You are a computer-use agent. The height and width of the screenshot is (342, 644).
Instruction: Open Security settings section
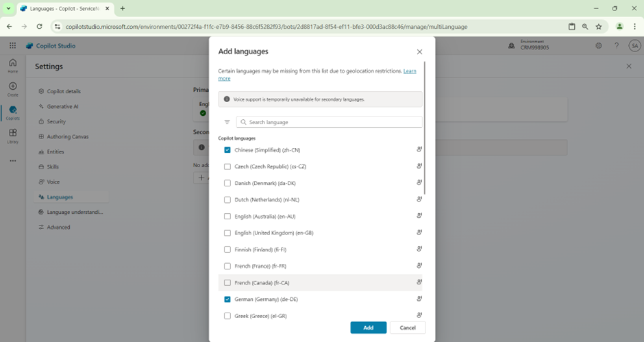[56, 121]
